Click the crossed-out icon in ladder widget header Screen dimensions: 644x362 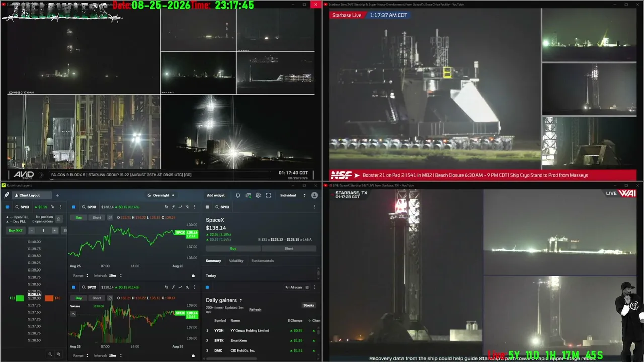[x=53, y=207]
